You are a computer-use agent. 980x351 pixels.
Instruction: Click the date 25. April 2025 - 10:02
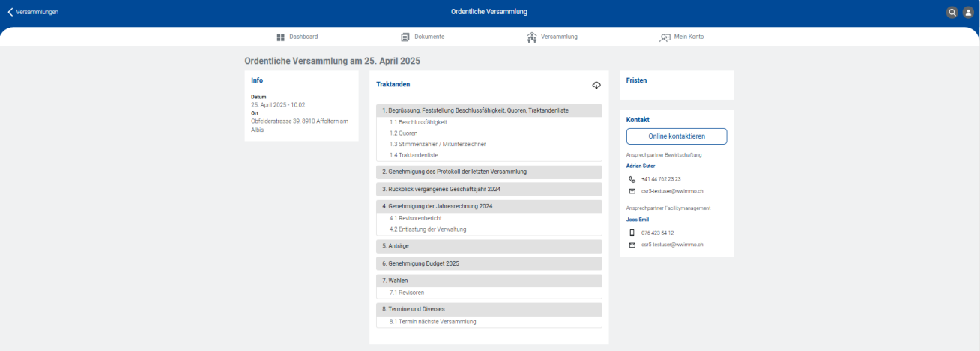point(278,105)
